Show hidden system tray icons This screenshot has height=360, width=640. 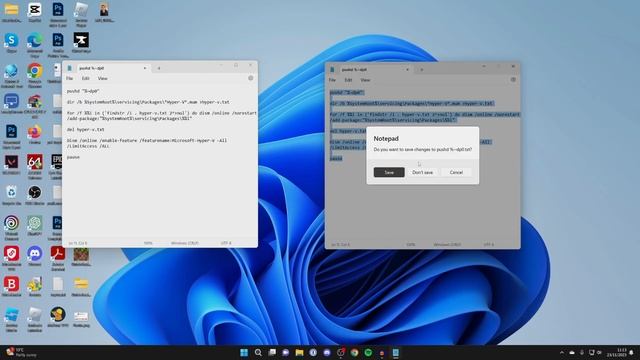(562, 353)
